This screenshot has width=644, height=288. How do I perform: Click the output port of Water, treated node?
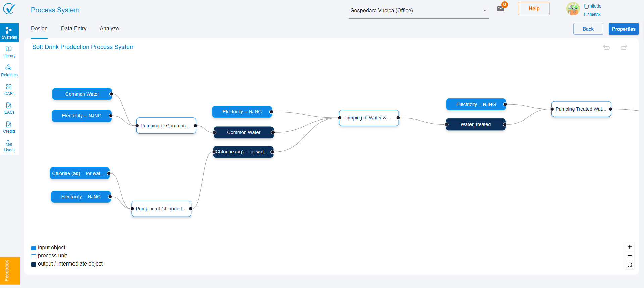[x=505, y=124]
